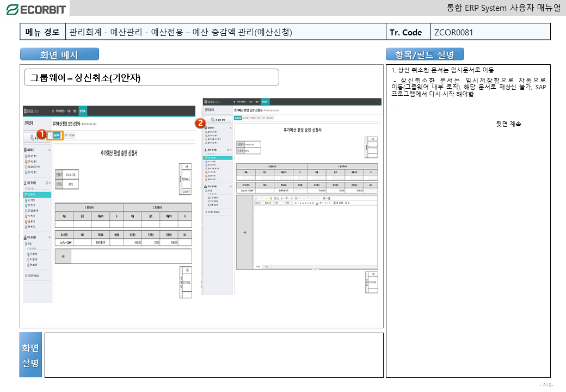Viewport: 566px width, 392px height.
Task: Click the blue 화면 예시 label
Action: coord(59,54)
